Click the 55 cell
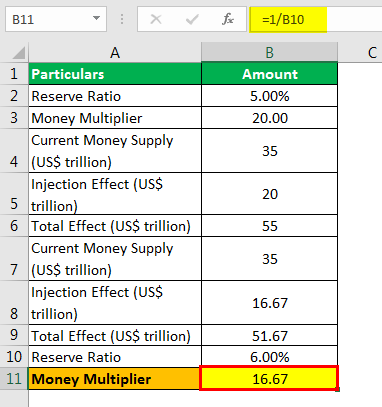382x407 pixels. coord(269,226)
